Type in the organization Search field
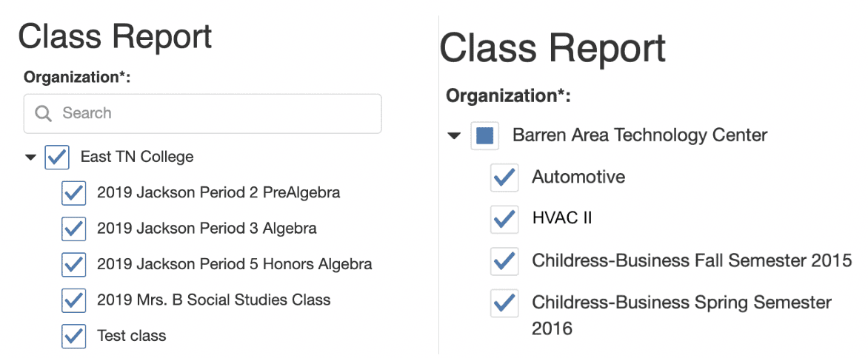This screenshot has width=868, height=358. tap(215, 113)
